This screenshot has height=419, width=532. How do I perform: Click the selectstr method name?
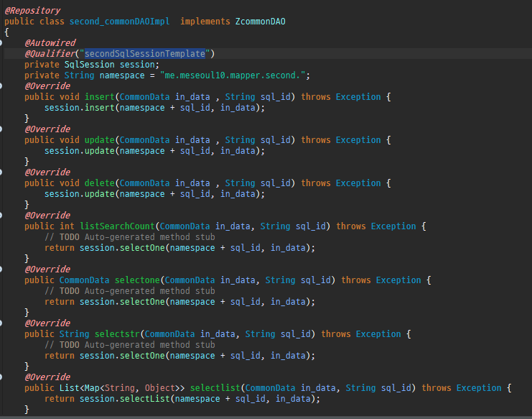coord(117,334)
